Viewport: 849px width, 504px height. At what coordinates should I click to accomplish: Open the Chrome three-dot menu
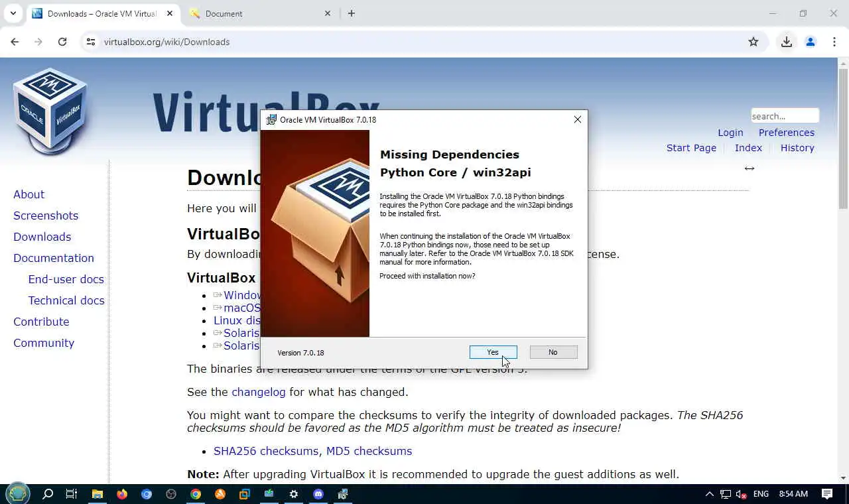[x=834, y=42]
